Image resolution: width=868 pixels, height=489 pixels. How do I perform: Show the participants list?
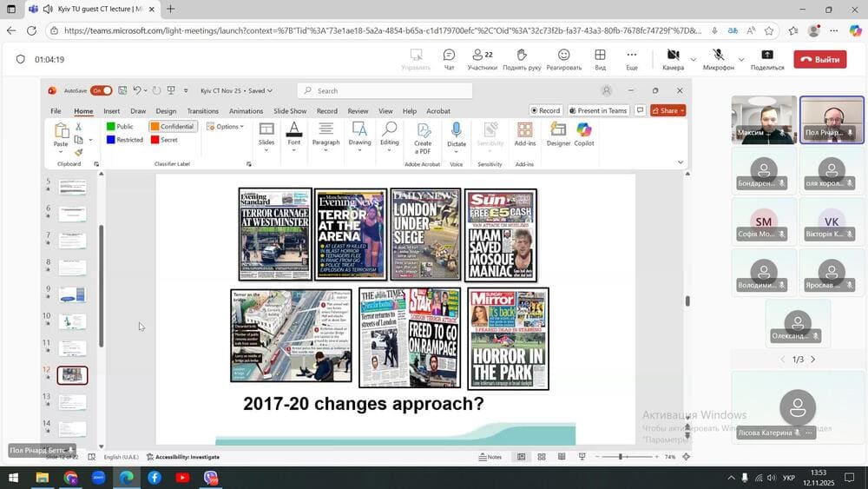482,58
